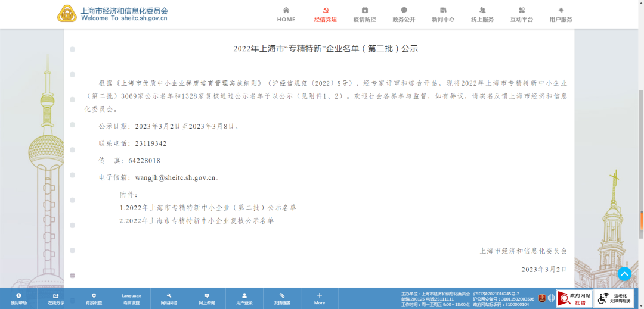Click 沪公网安备号 31011502003506 text

(x=503, y=299)
